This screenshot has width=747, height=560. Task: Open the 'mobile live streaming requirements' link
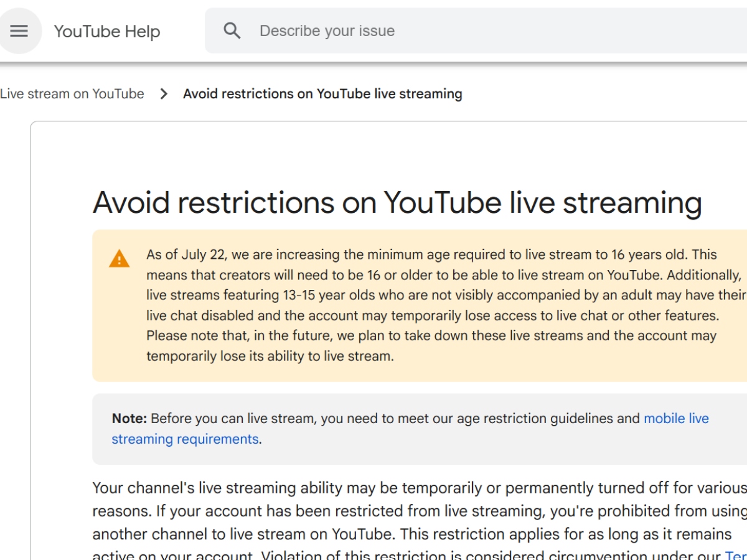point(675,418)
